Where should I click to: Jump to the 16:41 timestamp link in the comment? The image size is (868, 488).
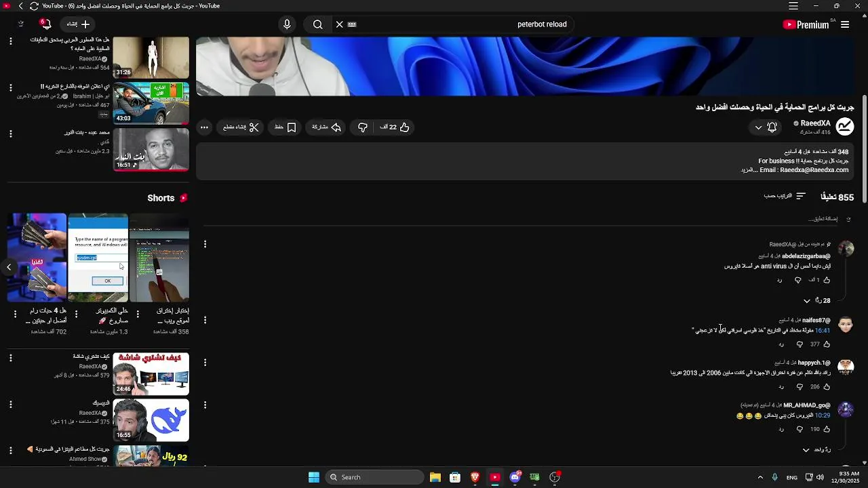[x=823, y=331]
